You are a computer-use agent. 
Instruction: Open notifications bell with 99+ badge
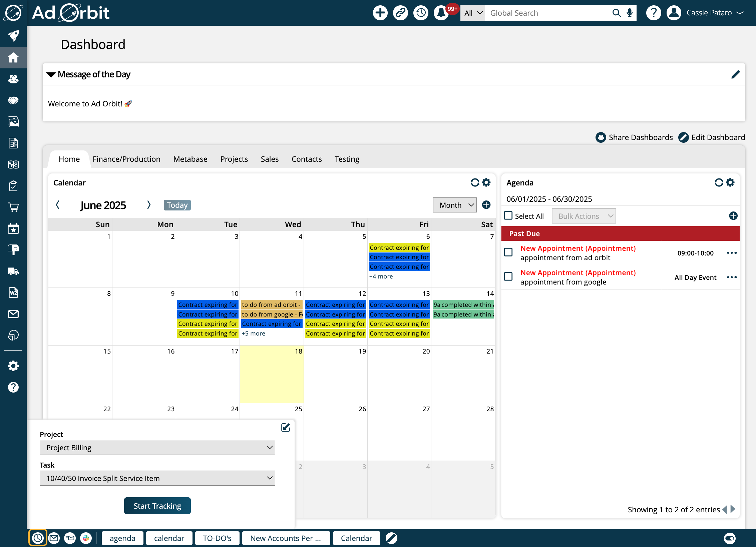click(x=441, y=13)
